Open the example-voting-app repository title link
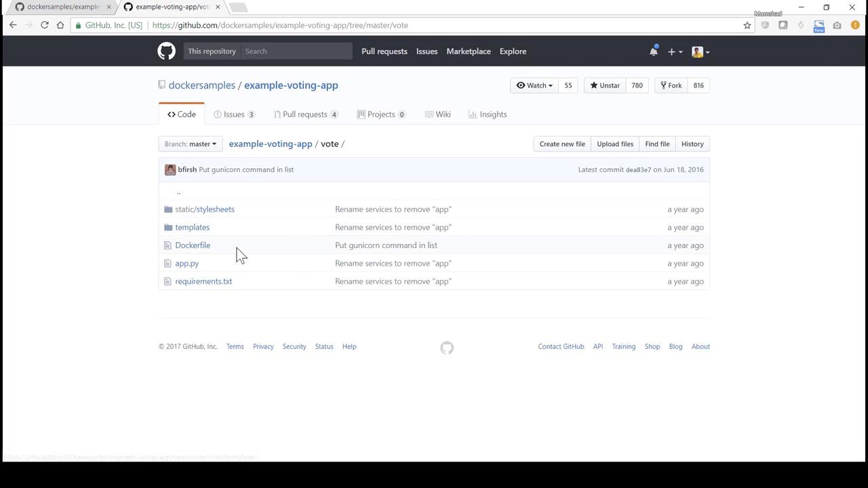Image resolution: width=868 pixels, height=488 pixels. coord(291,85)
